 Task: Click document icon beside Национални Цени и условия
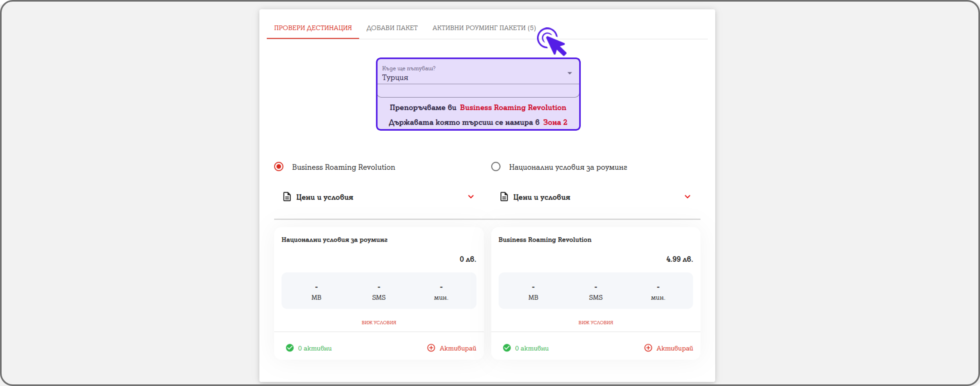tap(504, 197)
